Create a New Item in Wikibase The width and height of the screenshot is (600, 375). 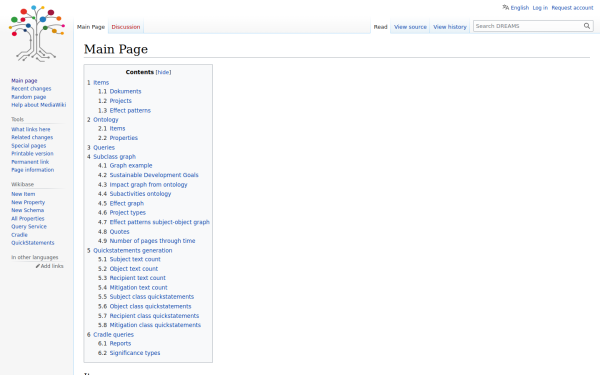tap(23, 194)
